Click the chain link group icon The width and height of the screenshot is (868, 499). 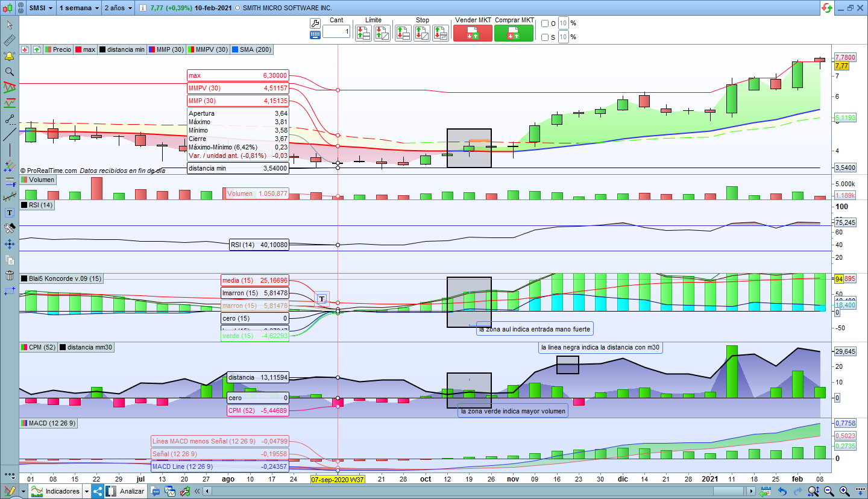[x=20, y=8]
